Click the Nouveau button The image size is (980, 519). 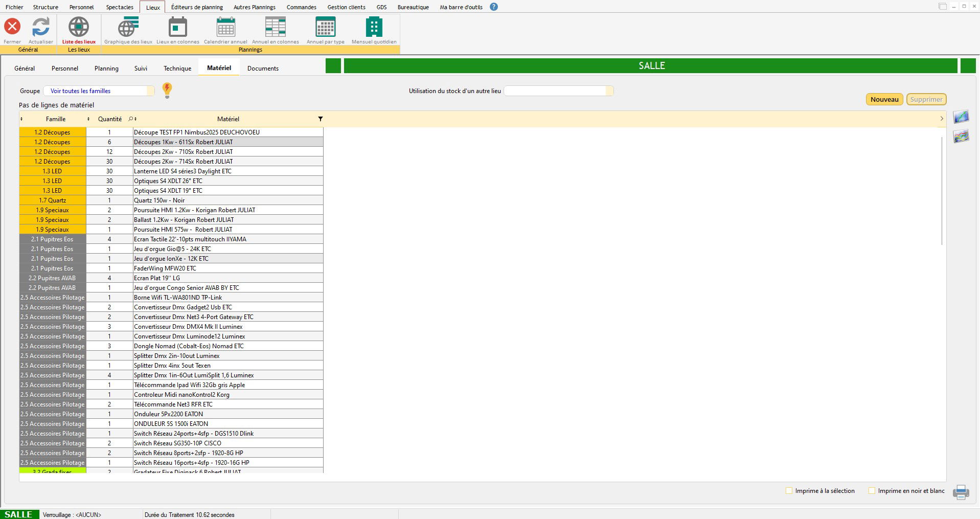pyautogui.click(x=884, y=100)
